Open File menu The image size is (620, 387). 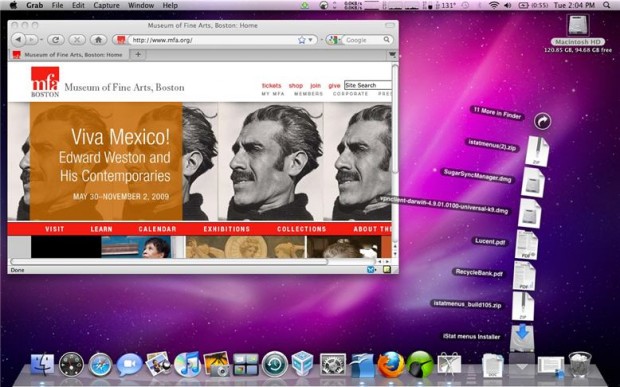[57, 6]
